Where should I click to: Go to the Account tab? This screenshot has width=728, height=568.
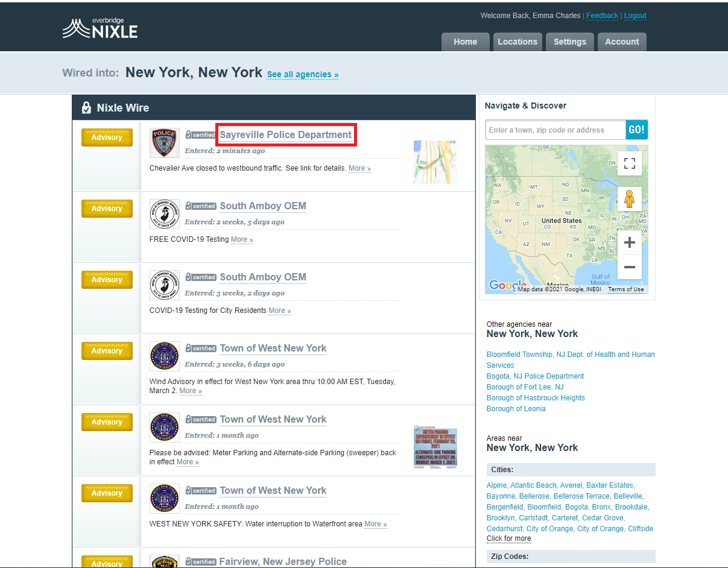(x=622, y=42)
